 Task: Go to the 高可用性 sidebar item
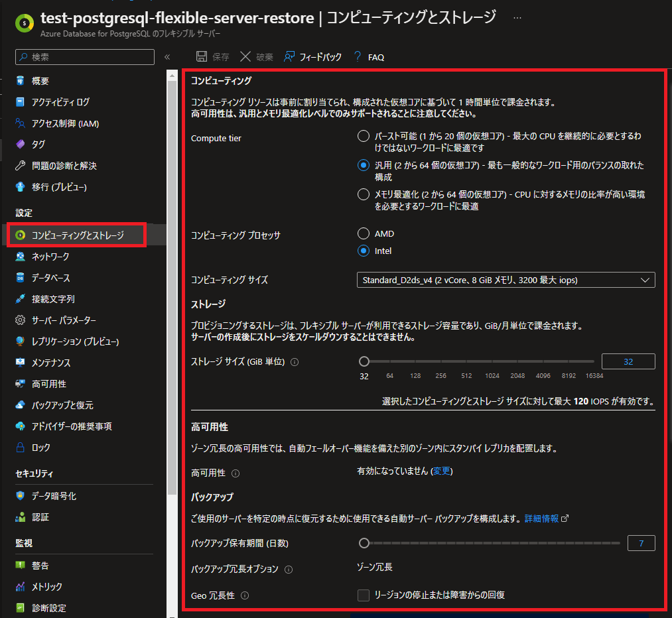(49, 384)
